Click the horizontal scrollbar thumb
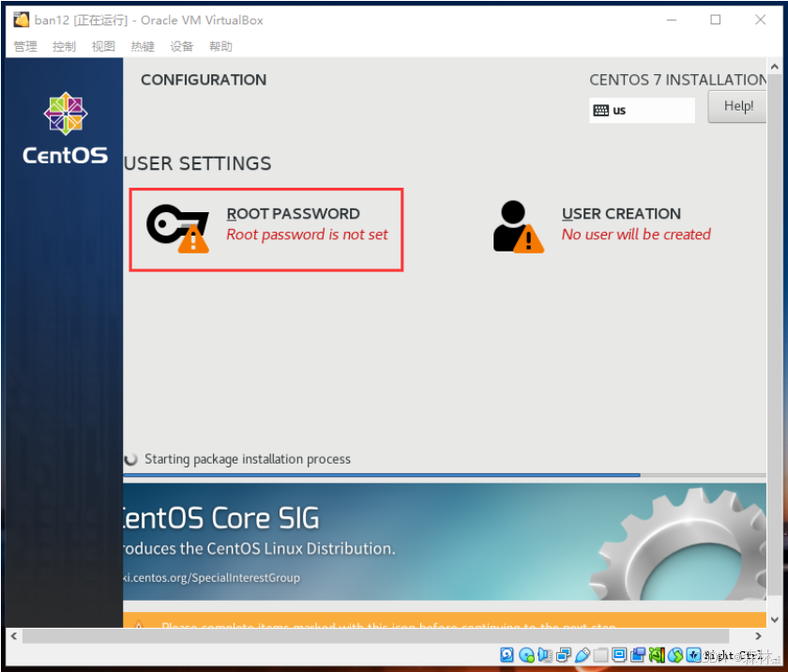Viewport: 788px width, 672px height. (x=375, y=635)
